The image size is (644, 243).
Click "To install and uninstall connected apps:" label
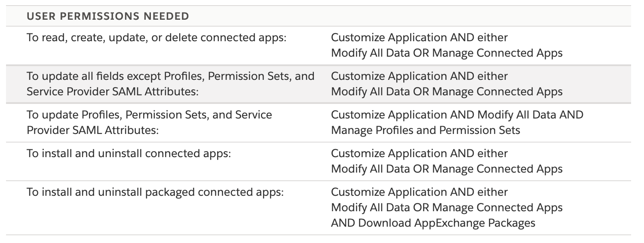129,154
